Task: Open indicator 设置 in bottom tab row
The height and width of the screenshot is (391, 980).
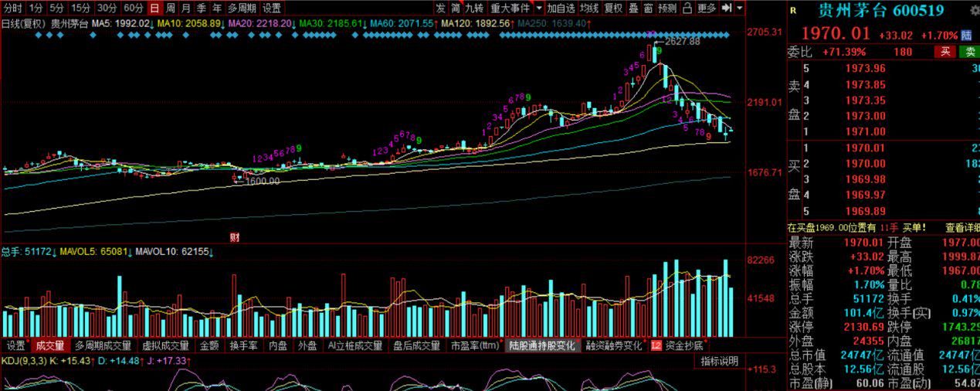Action: tap(15, 345)
